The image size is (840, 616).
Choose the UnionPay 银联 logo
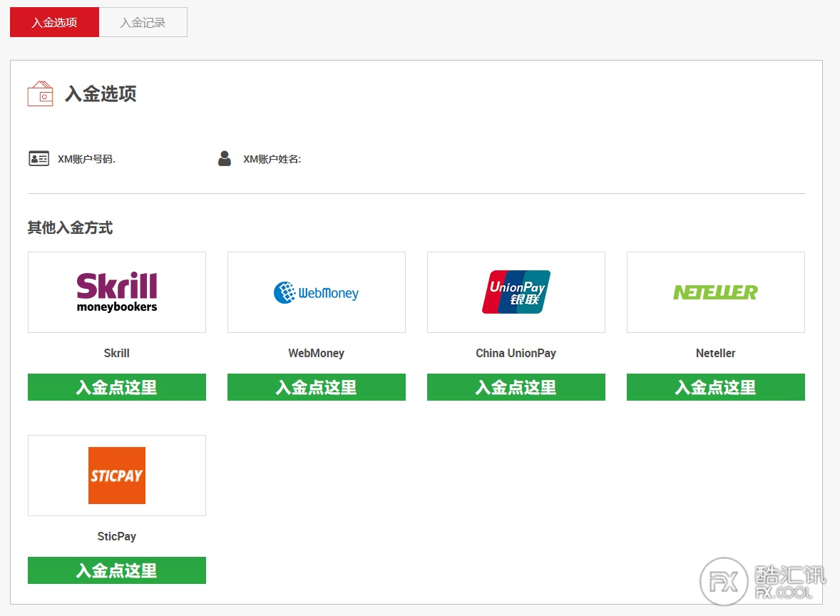click(x=516, y=292)
